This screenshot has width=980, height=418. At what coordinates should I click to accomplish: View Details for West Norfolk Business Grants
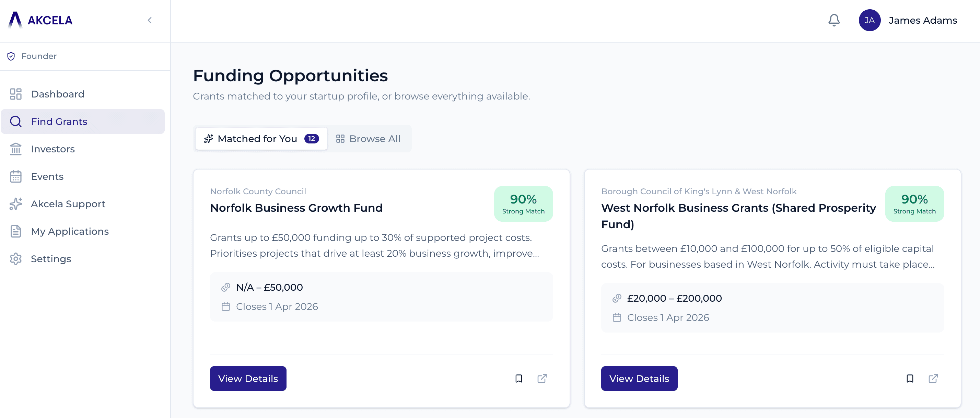coord(639,379)
